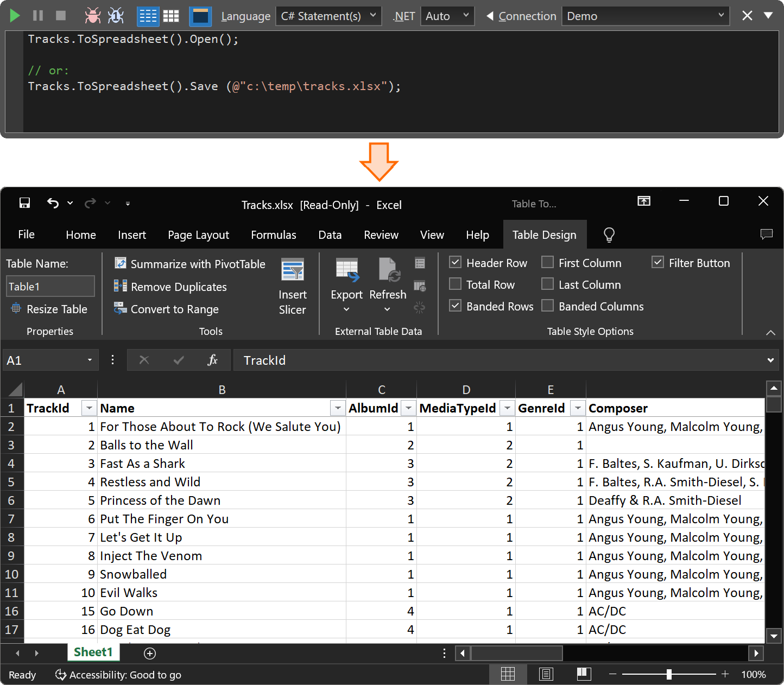Toggle the results panel window icon

pos(200,16)
